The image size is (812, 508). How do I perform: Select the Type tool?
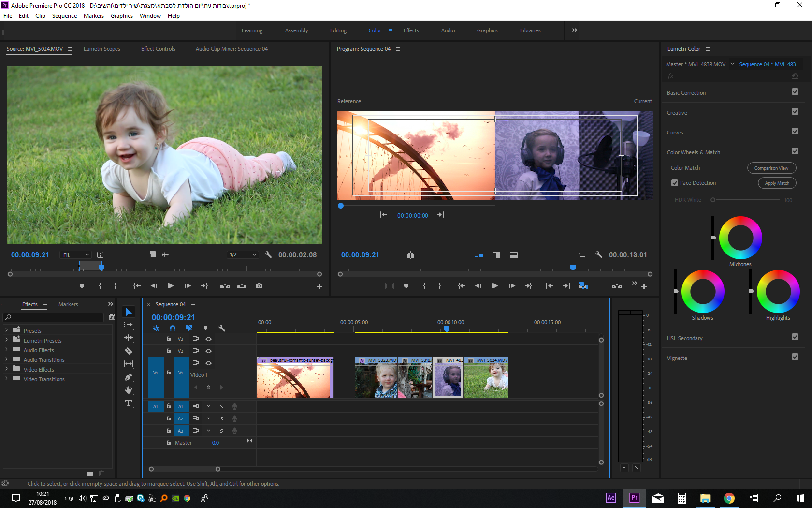(129, 403)
